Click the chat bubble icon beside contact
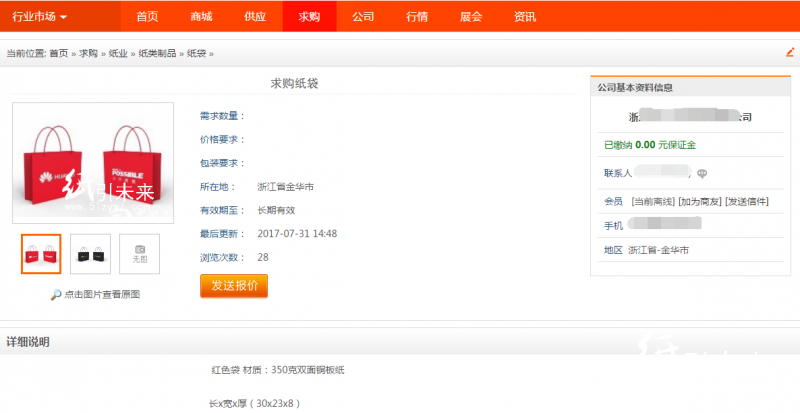The width and height of the screenshot is (800, 413). pos(702,173)
